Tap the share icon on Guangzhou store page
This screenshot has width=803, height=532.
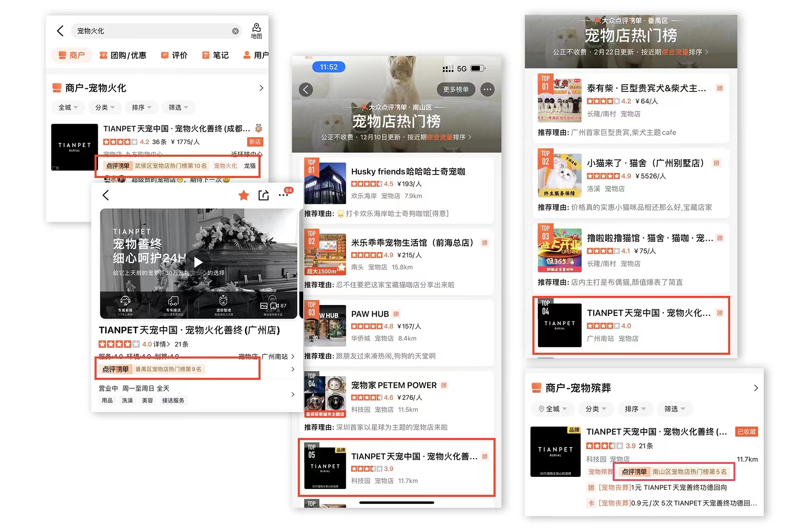[x=263, y=195]
